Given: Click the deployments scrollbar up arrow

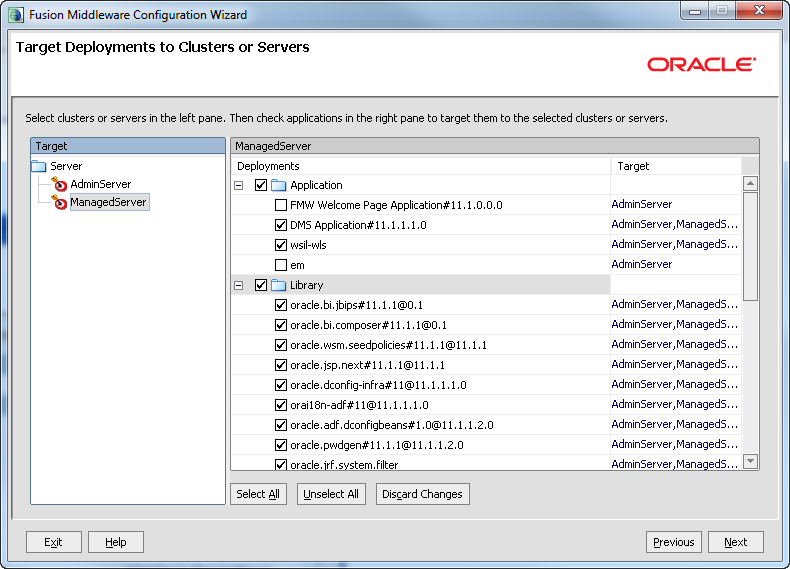Looking at the screenshot, I should click(x=750, y=183).
